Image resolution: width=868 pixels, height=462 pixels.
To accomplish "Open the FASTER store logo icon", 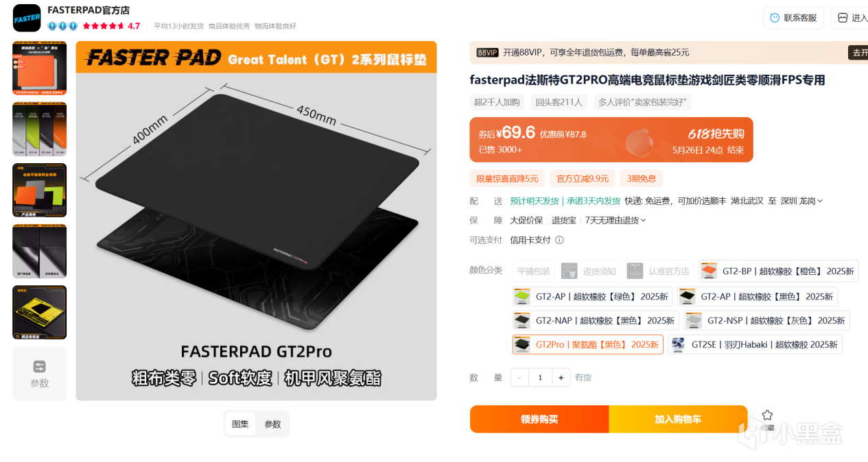I will [x=27, y=18].
